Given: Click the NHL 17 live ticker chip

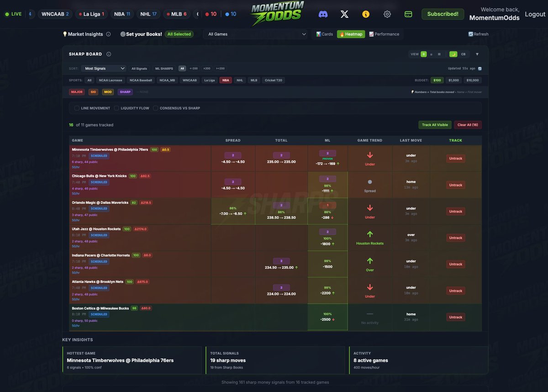Looking at the screenshot, I should tap(148, 14).
